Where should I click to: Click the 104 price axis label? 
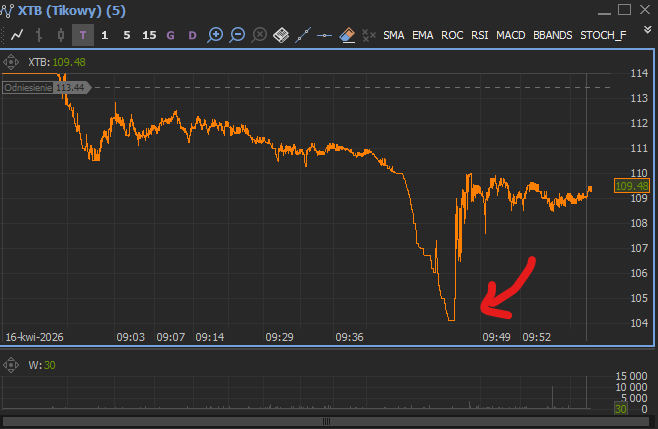click(639, 323)
